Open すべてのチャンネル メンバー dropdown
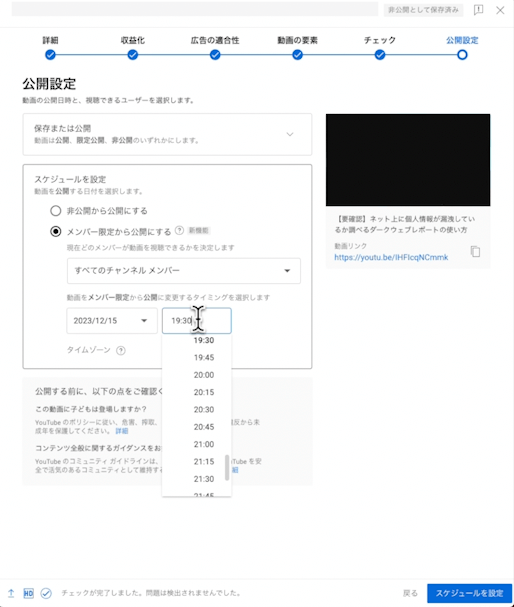The height and width of the screenshot is (607, 514). click(x=184, y=271)
